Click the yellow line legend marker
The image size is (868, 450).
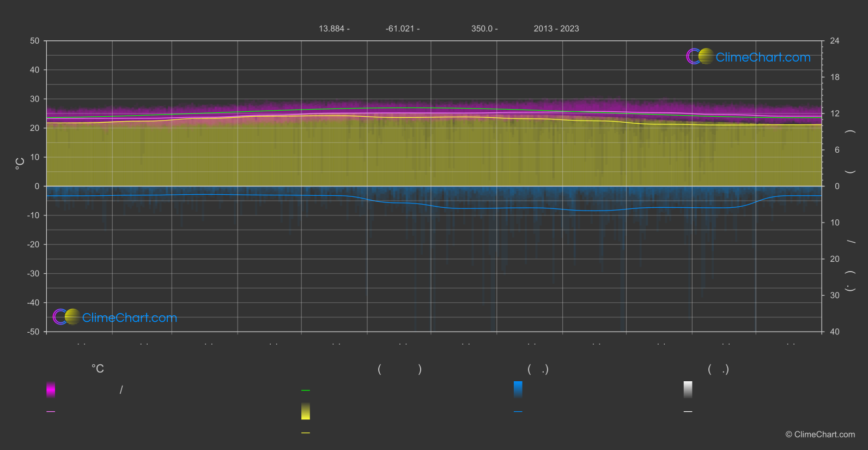(306, 433)
